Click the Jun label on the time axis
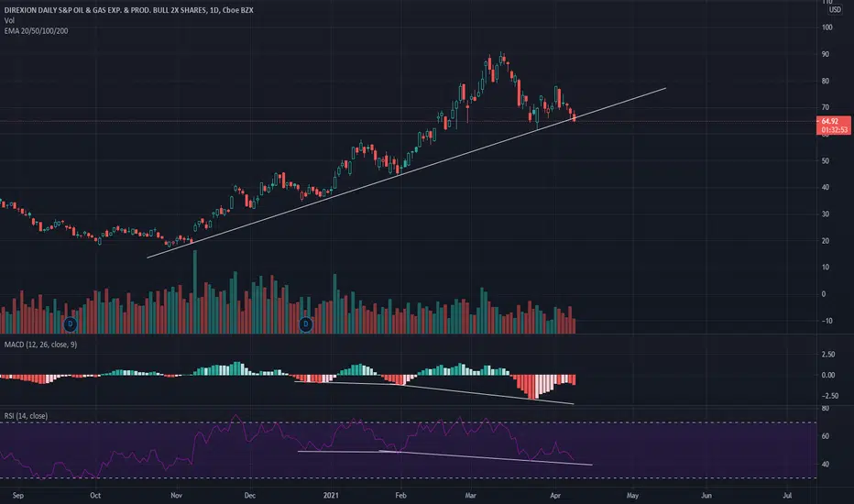This screenshot has width=854, height=504. [x=706, y=495]
